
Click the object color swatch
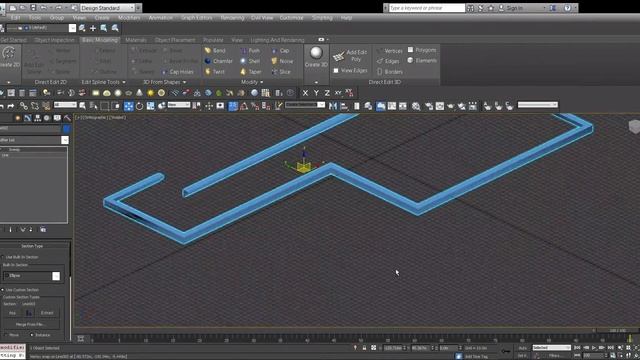pos(66,129)
